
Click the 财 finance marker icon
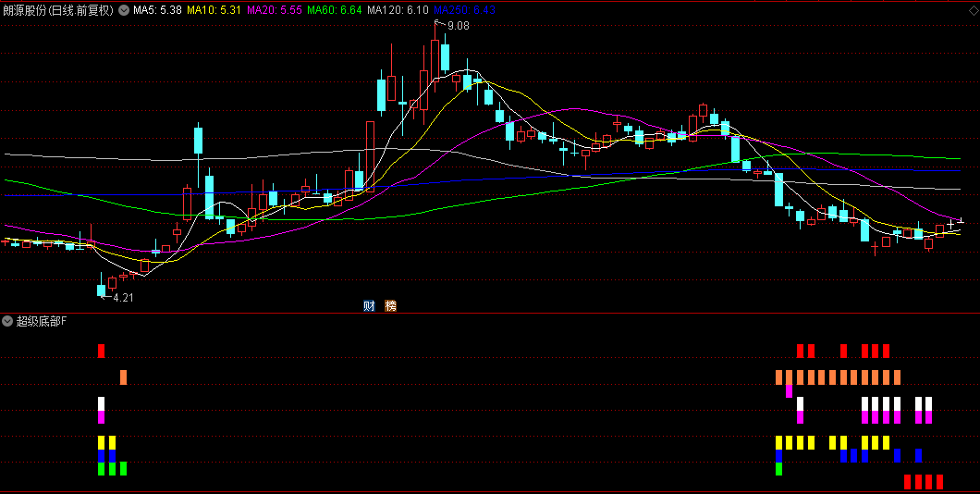(370, 306)
